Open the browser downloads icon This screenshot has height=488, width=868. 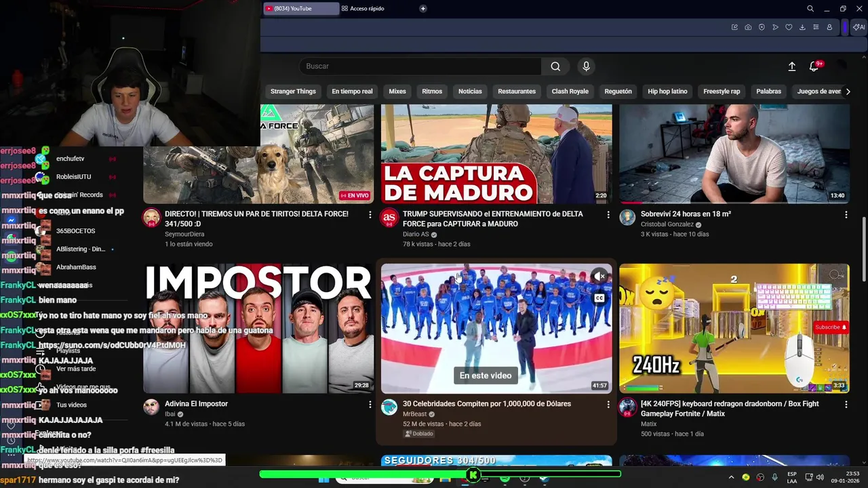802,27
